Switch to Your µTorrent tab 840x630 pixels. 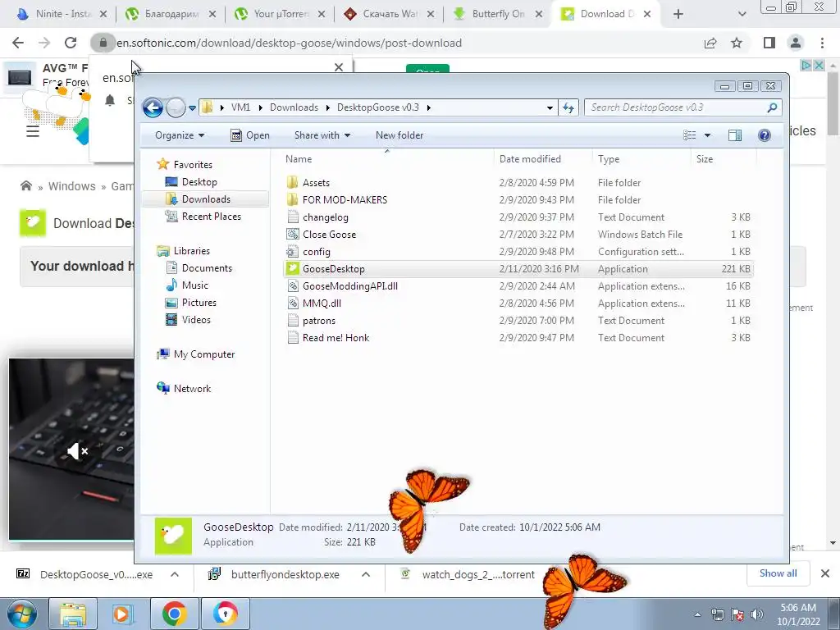click(281, 14)
